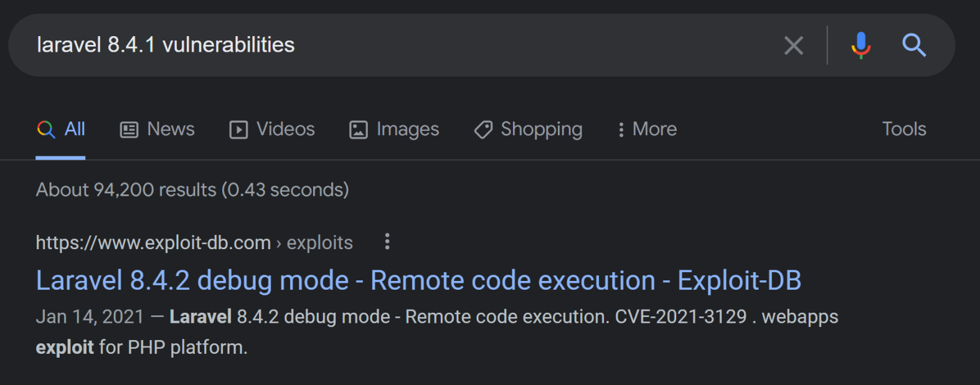Click the bold "exploit" word in the snippet
The image size is (980, 385).
(x=65, y=348)
